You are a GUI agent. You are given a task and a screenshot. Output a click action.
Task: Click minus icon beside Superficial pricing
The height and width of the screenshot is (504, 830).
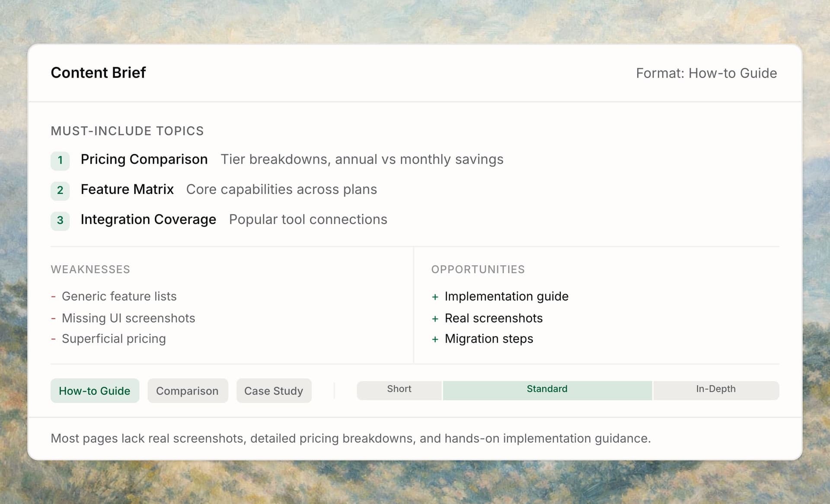[53, 339]
